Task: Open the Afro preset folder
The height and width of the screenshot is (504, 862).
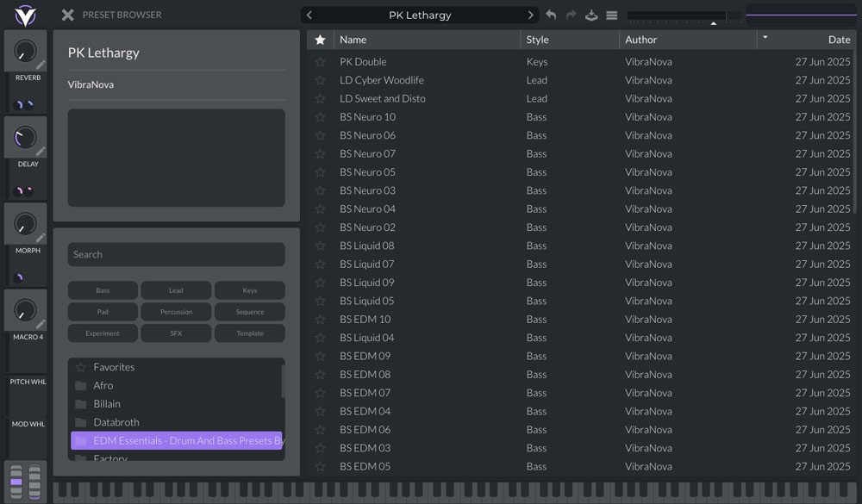Action: pyautogui.click(x=176, y=385)
